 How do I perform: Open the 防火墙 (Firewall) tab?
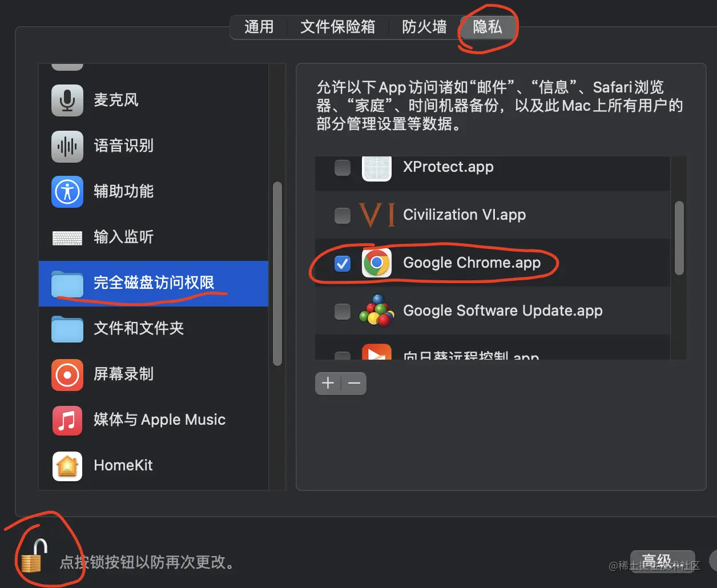[x=424, y=27]
